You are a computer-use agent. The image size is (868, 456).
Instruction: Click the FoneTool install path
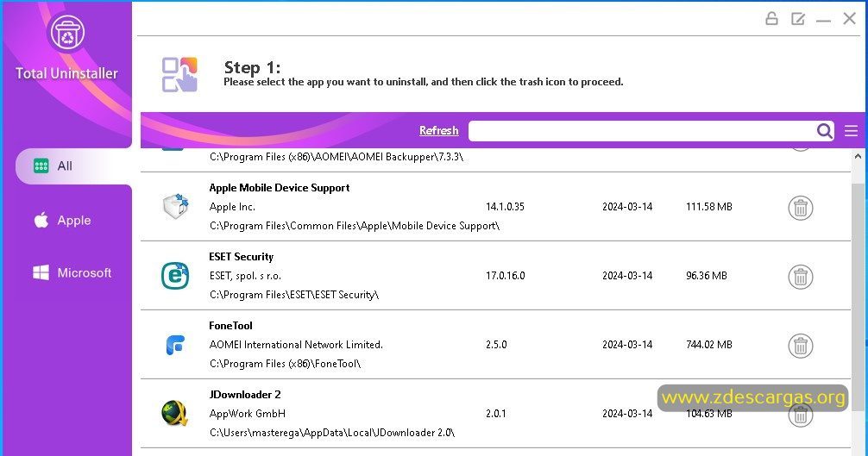point(285,364)
